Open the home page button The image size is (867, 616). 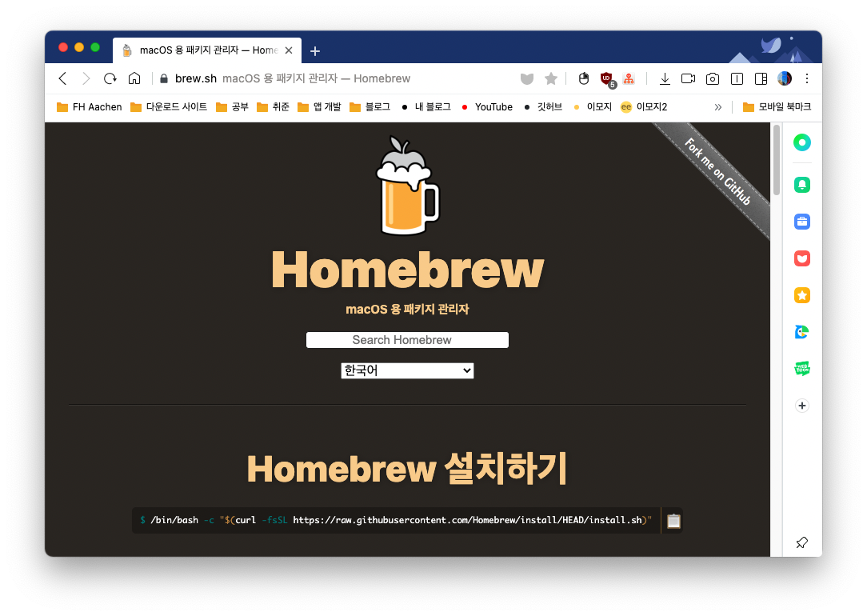[x=134, y=78]
